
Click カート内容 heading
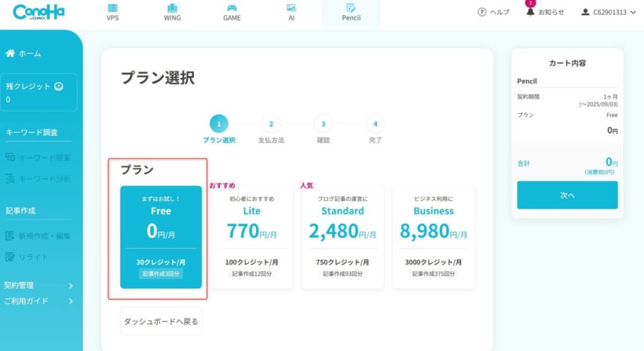(567, 63)
